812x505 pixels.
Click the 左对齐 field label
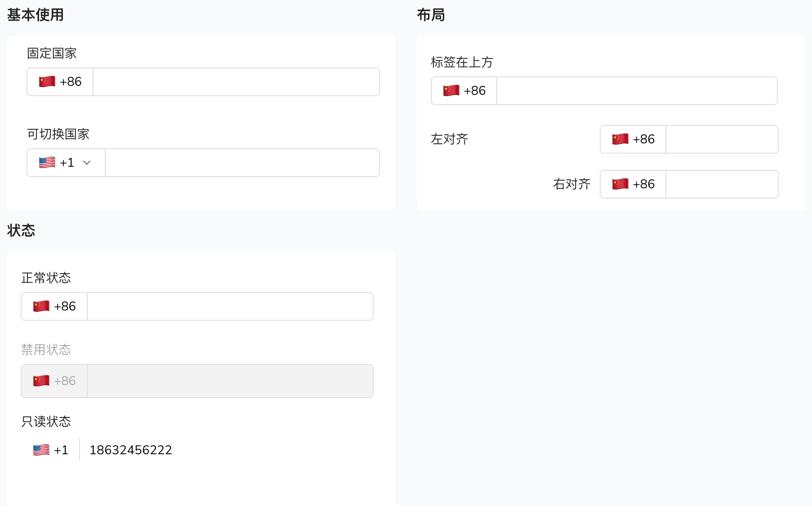point(450,139)
